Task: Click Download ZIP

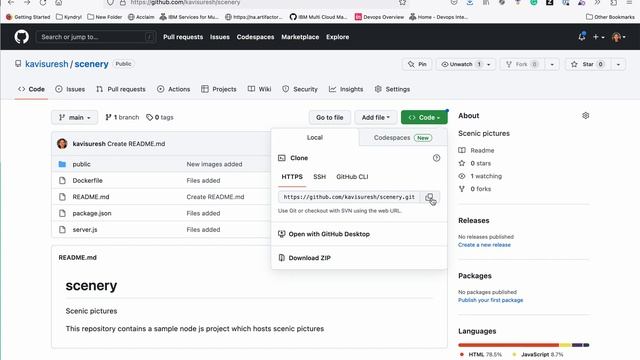Action: (x=309, y=258)
